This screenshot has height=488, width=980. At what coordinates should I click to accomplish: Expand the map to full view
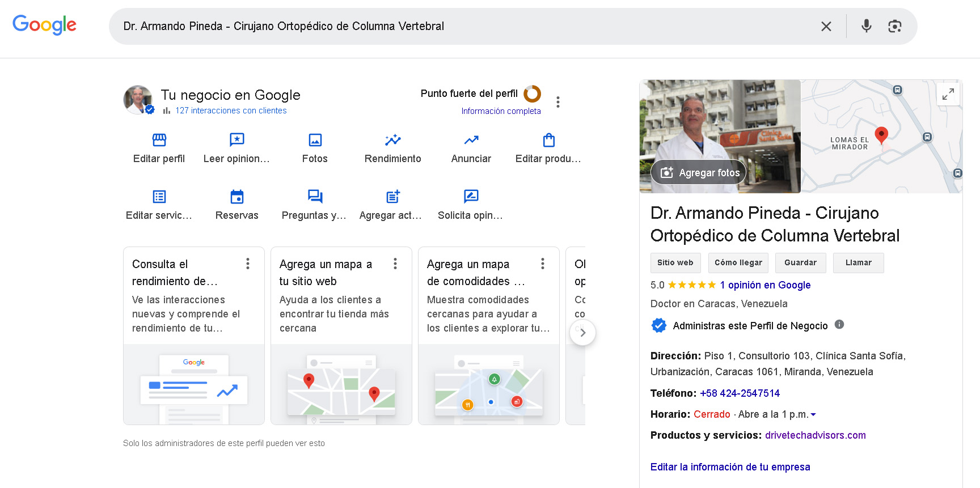click(948, 94)
